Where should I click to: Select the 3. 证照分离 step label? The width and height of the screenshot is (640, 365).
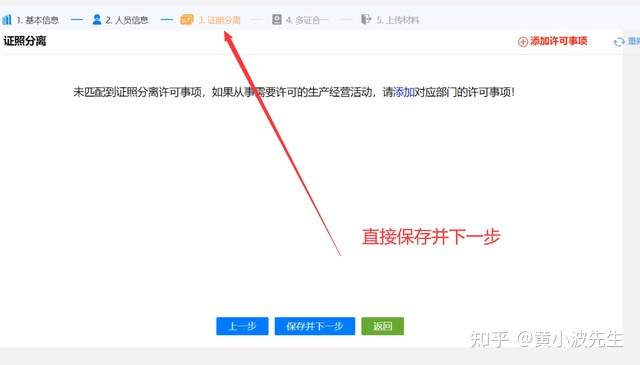[219, 20]
